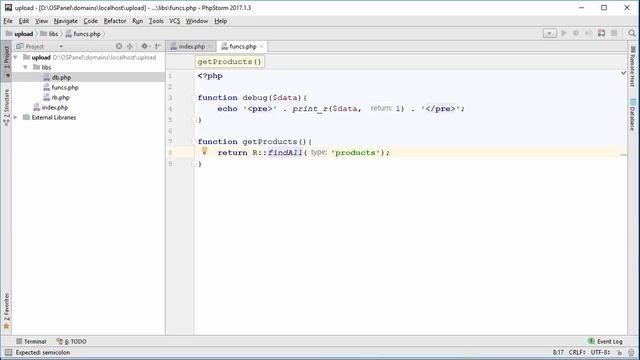Click the yellow lightbulb intention icon
Viewport: 640px width, 360px height.
pos(204,151)
